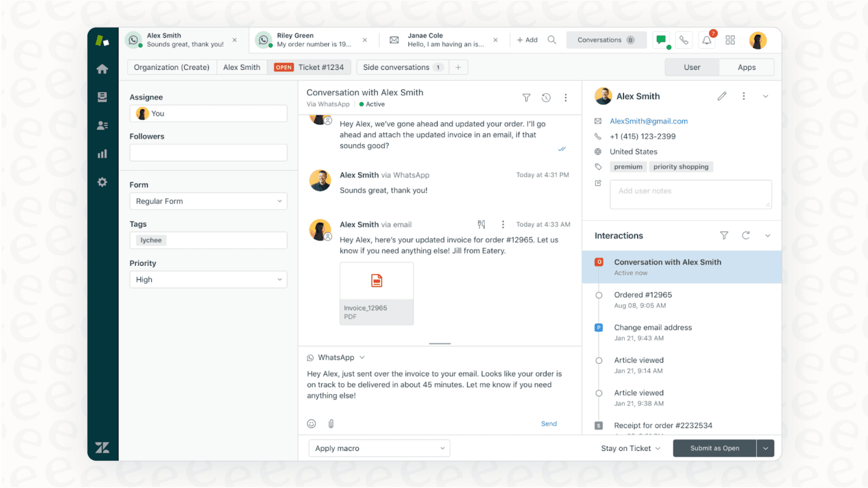The height and width of the screenshot is (488, 868).
Task: Refresh the Interactions timeline
Action: pyautogui.click(x=746, y=235)
